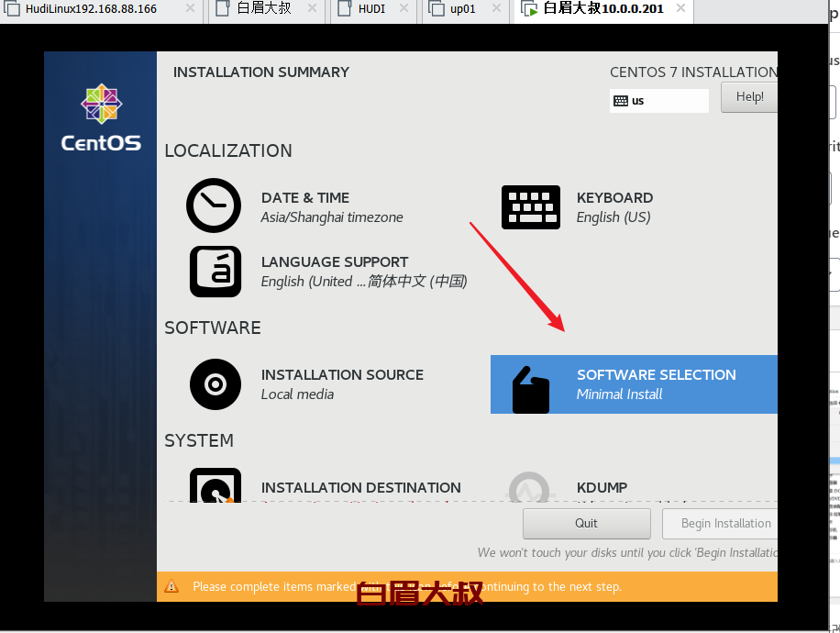Open the Software Selection package icon
Screen dimensions: 840x633
[530, 390]
